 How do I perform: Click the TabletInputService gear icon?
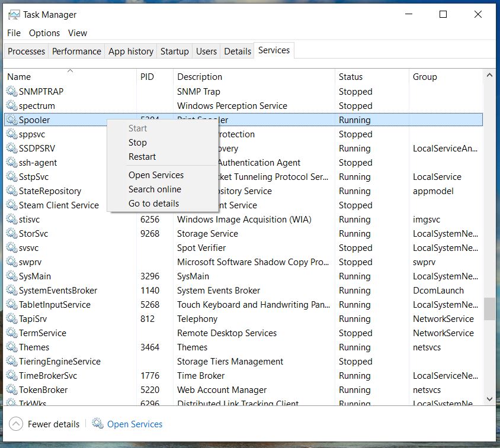point(12,304)
